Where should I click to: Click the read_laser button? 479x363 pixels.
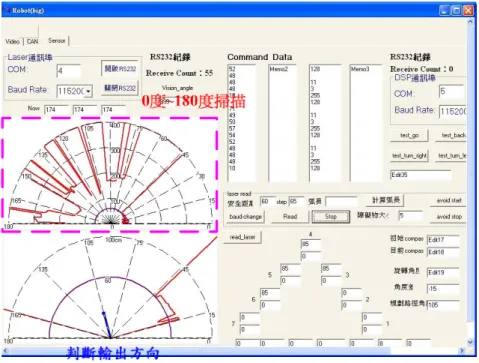click(242, 237)
